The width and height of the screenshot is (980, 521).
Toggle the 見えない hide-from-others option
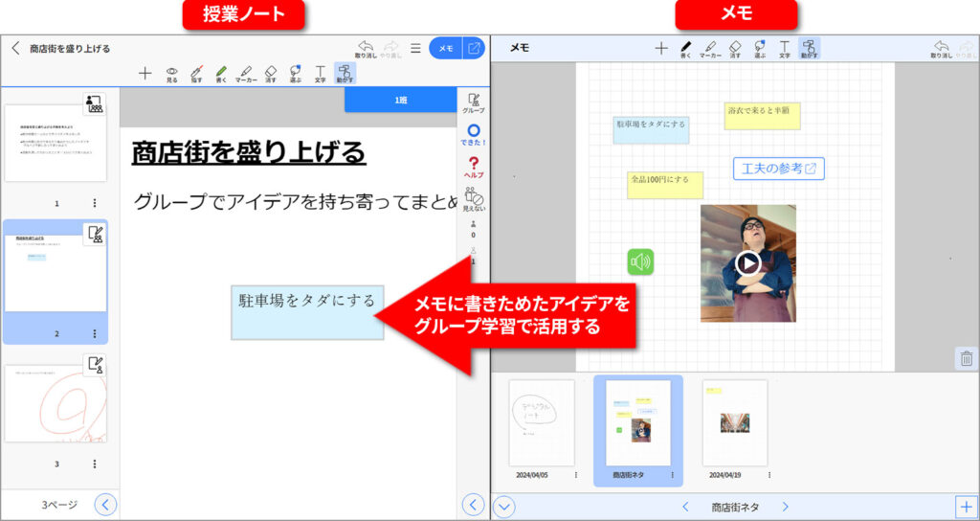click(x=473, y=198)
